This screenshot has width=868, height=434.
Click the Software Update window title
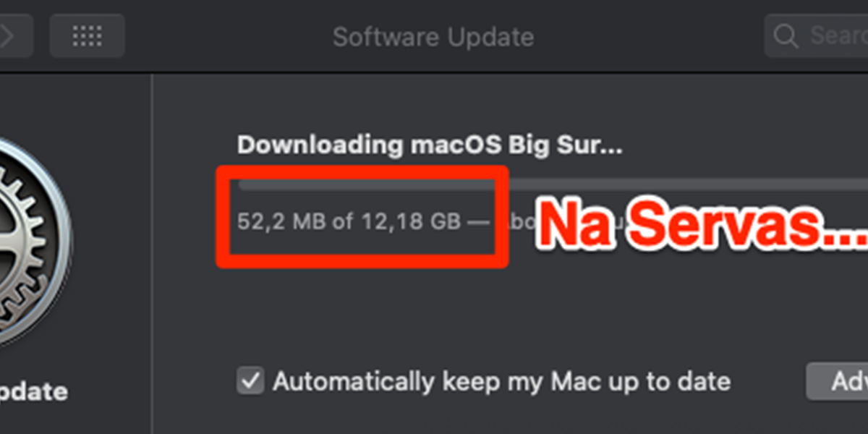coord(433,36)
